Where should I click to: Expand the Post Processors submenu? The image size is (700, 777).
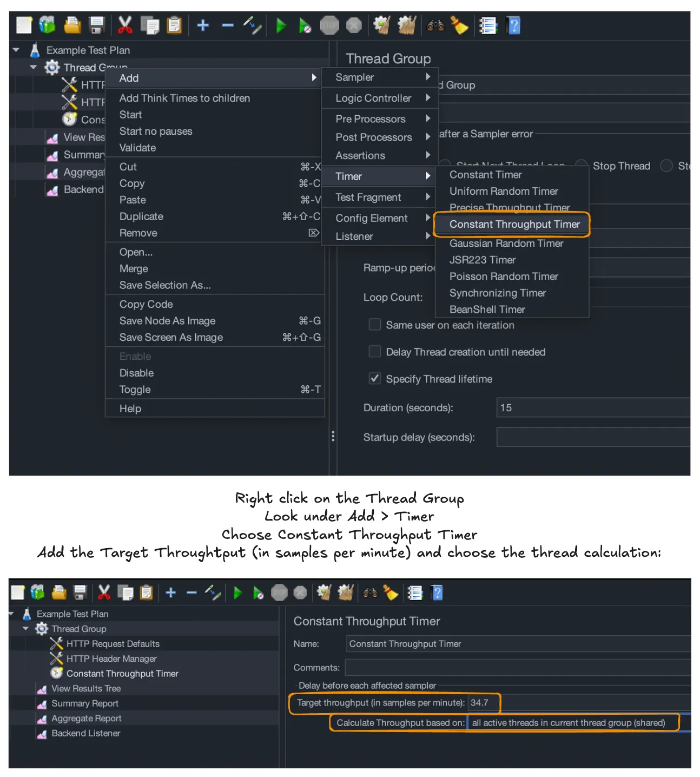coord(380,137)
